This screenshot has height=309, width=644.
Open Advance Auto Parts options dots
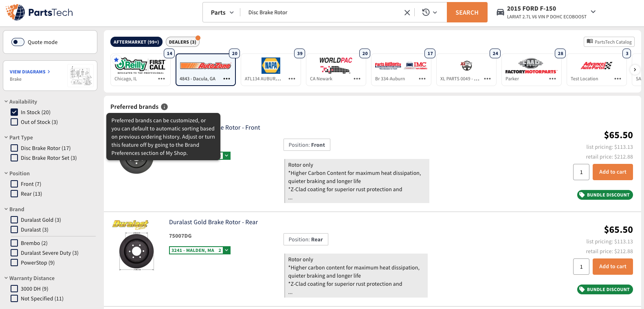tap(618, 79)
